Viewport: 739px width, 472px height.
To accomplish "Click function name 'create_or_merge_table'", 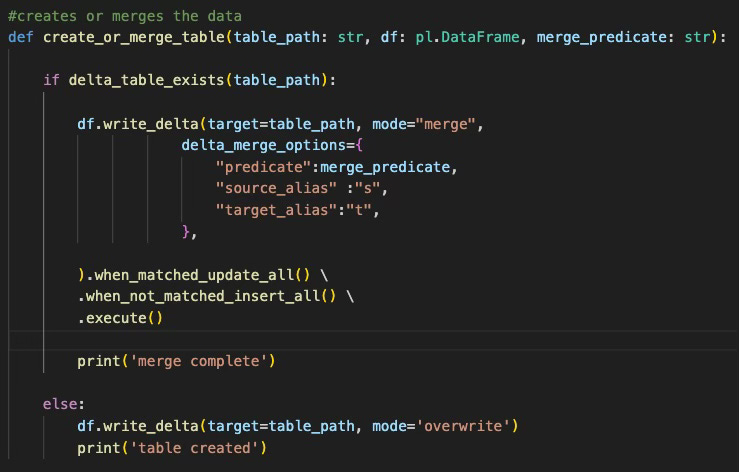I will tap(134, 37).
